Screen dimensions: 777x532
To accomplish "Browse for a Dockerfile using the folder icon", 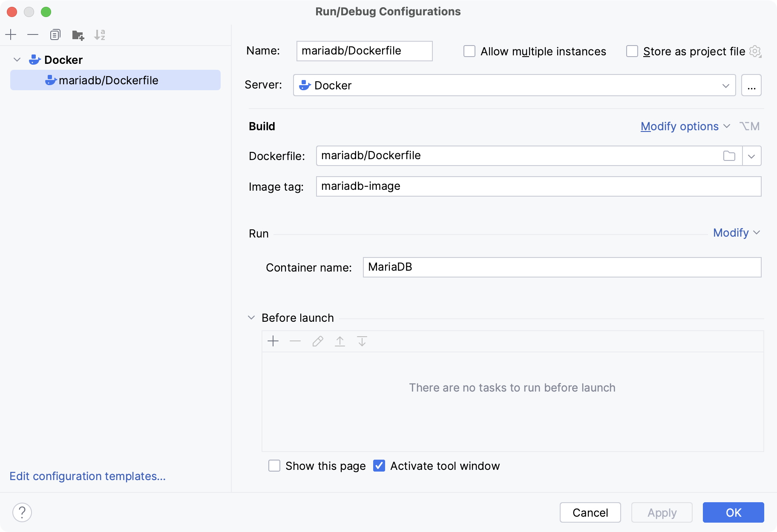I will (729, 156).
